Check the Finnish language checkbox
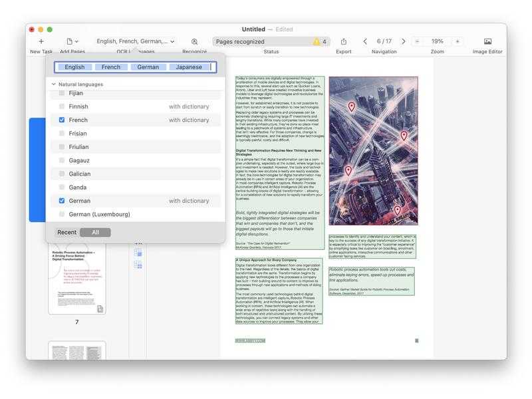The height and width of the screenshot is (399, 532). pyautogui.click(x=62, y=106)
